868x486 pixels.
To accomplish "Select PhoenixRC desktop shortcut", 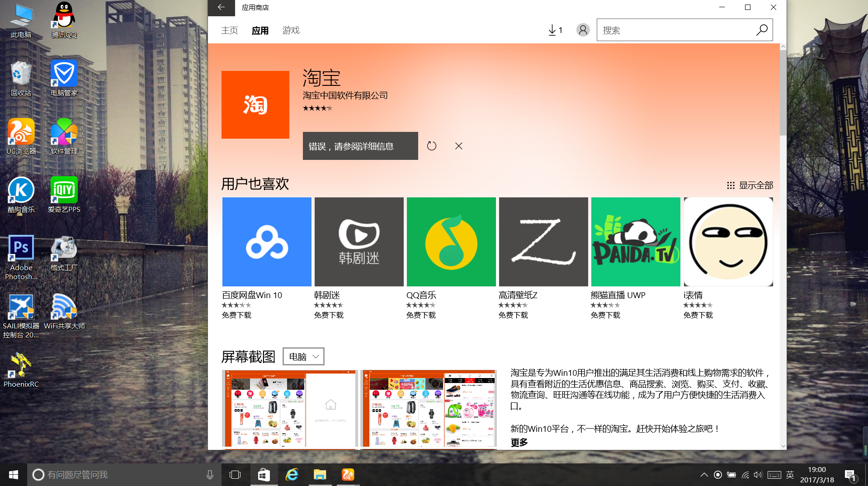I will click(21, 370).
